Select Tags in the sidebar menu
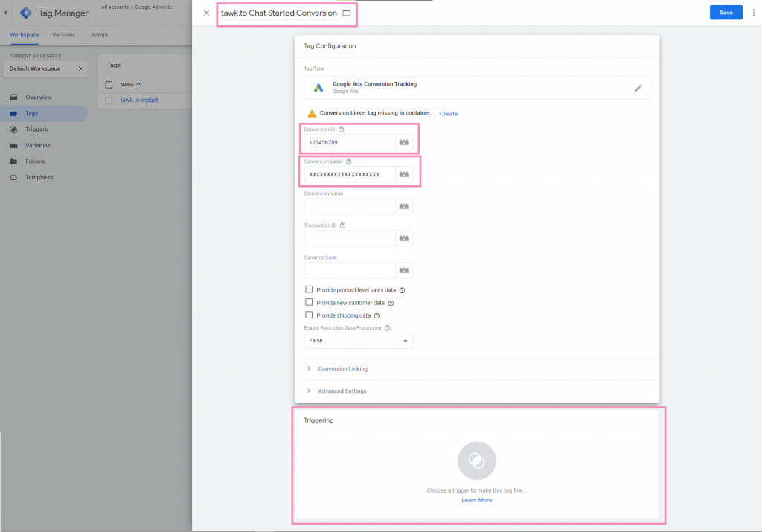The width and height of the screenshot is (762, 532). point(44,114)
